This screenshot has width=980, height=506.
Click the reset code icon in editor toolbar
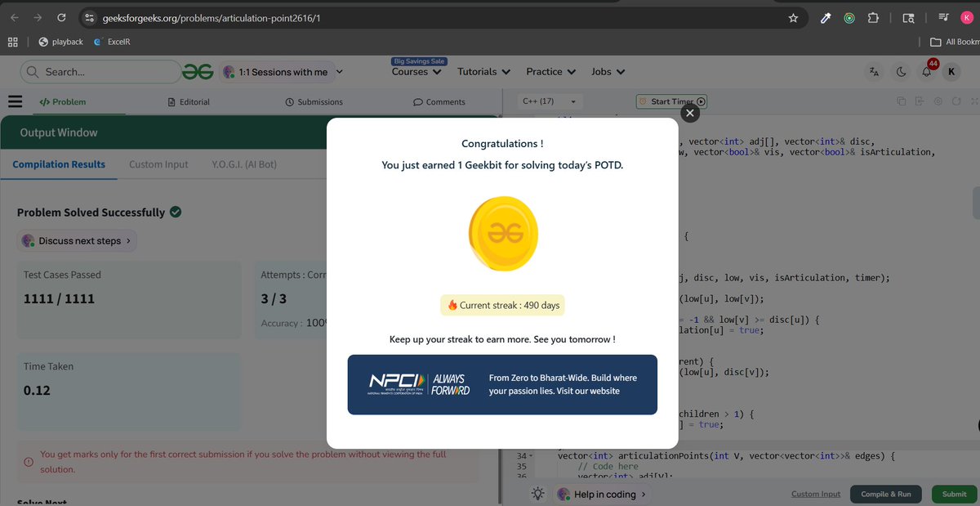(955, 101)
